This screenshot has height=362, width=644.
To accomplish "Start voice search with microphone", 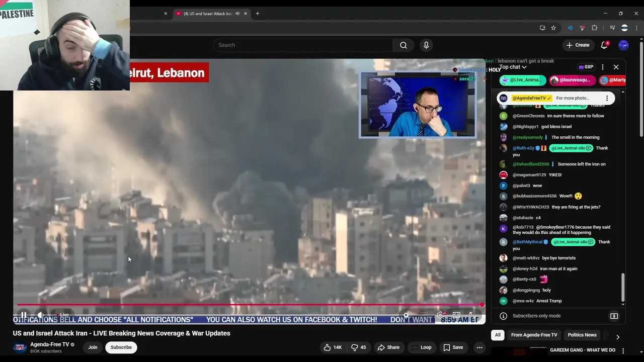I will 426,45.
